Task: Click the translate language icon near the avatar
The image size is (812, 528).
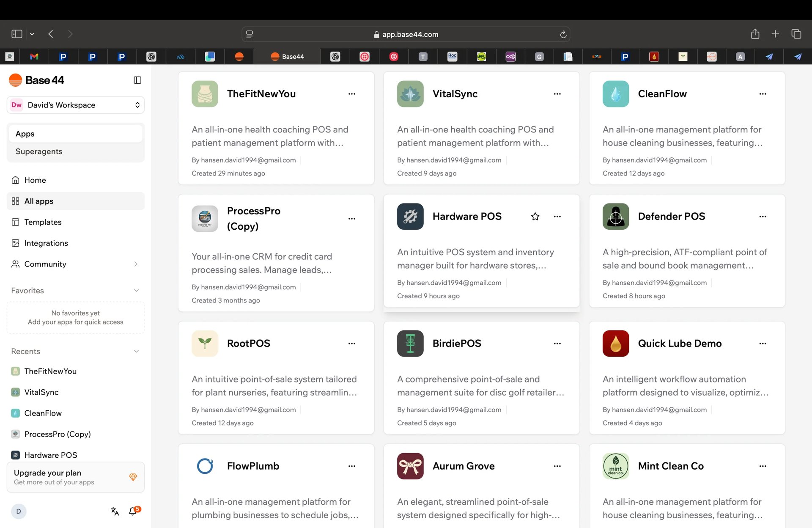Action: coord(115,511)
